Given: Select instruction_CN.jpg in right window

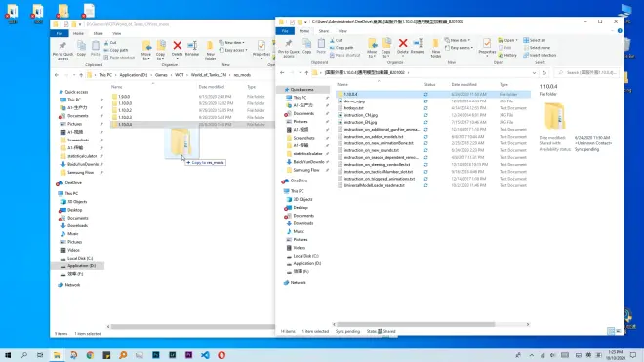Looking at the screenshot, I should point(361,115).
